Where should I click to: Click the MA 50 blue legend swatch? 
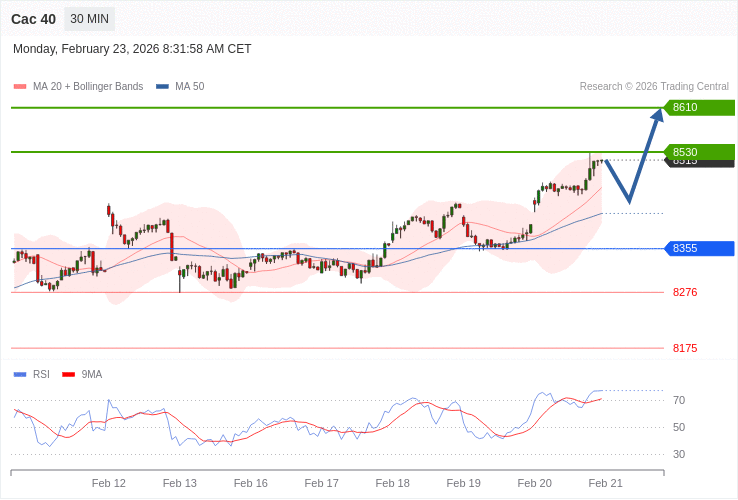pyautogui.click(x=162, y=87)
